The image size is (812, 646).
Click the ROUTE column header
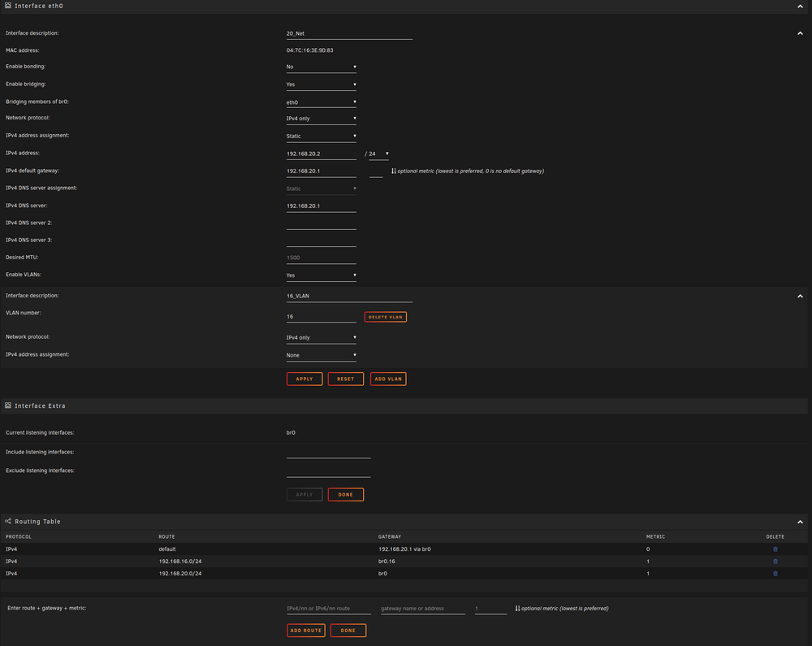click(x=166, y=536)
